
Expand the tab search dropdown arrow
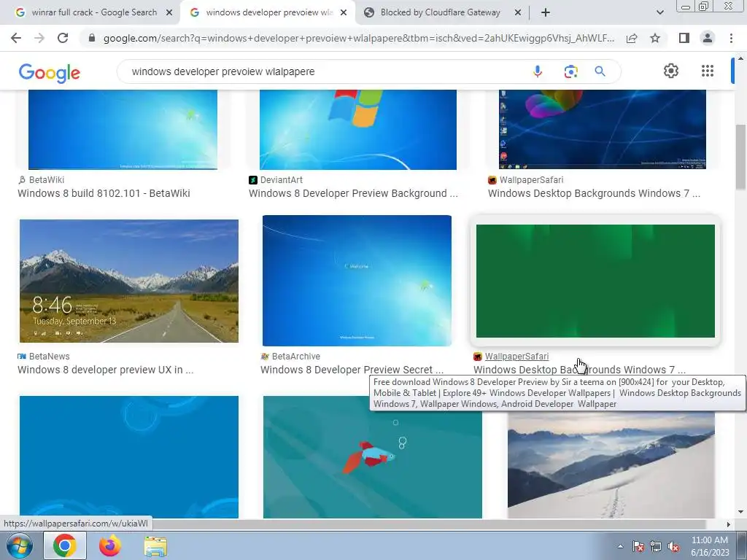pyautogui.click(x=659, y=12)
